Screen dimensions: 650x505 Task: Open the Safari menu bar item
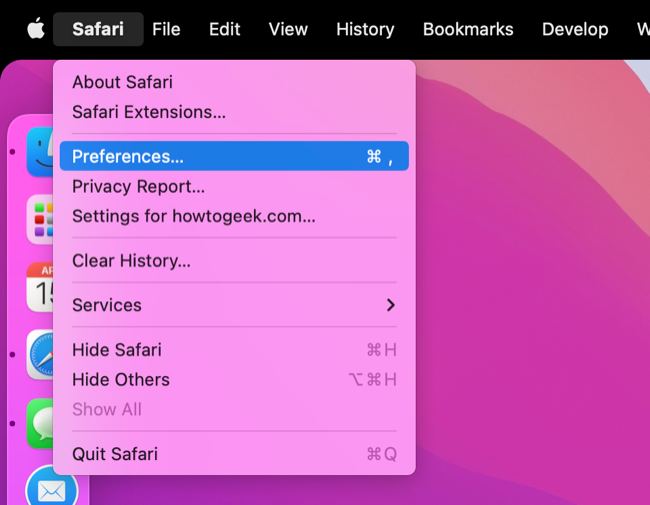(x=98, y=29)
